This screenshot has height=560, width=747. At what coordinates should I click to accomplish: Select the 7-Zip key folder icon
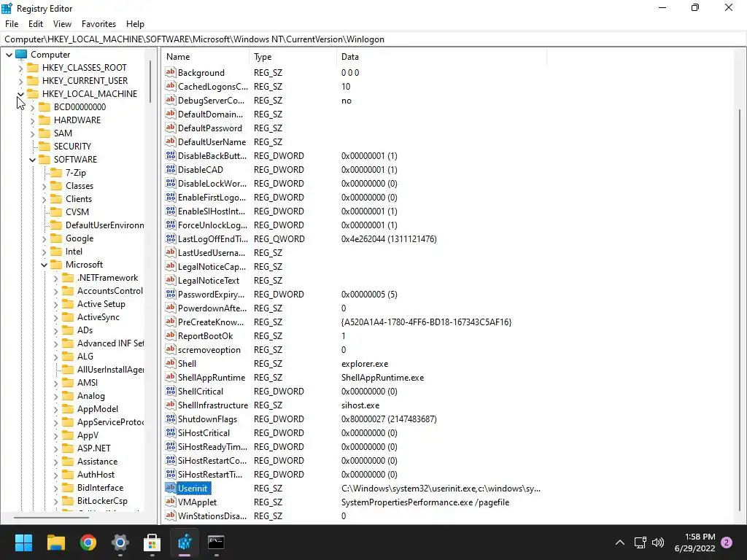(x=56, y=172)
